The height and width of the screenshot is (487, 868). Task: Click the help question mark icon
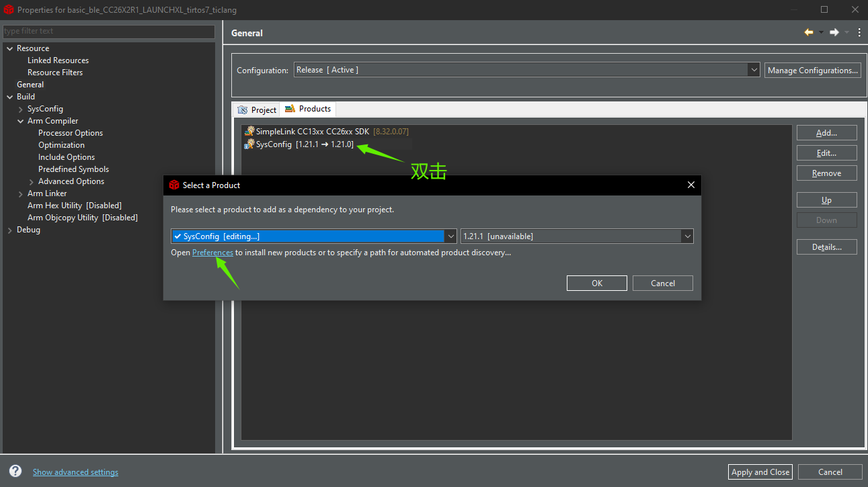tap(15, 472)
